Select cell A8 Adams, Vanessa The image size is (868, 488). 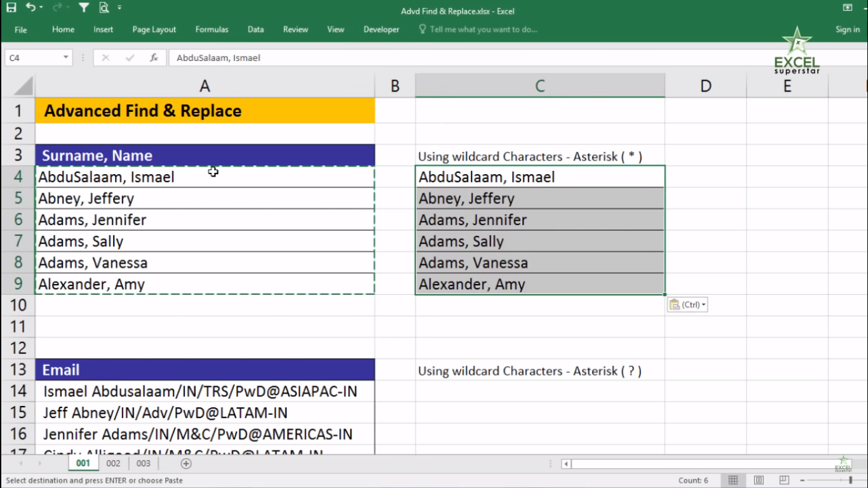click(x=205, y=262)
